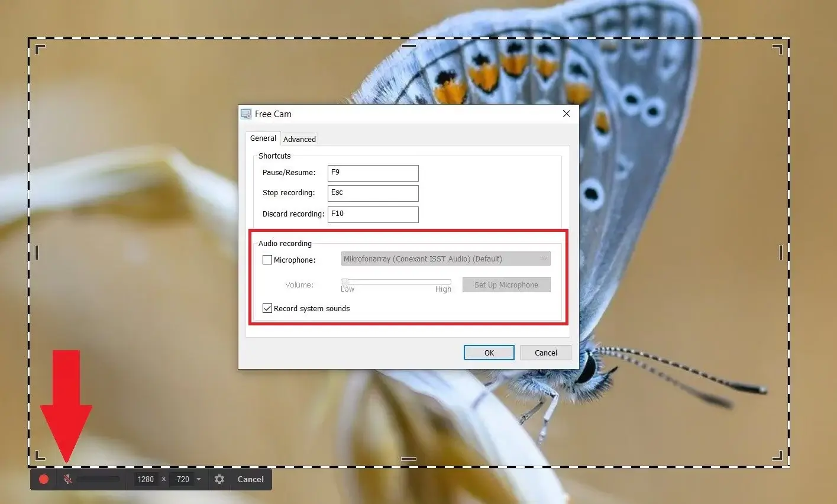Screen dimensions: 837x504
Task: Click the recording width field showing 1280
Action: click(x=146, y=479)
